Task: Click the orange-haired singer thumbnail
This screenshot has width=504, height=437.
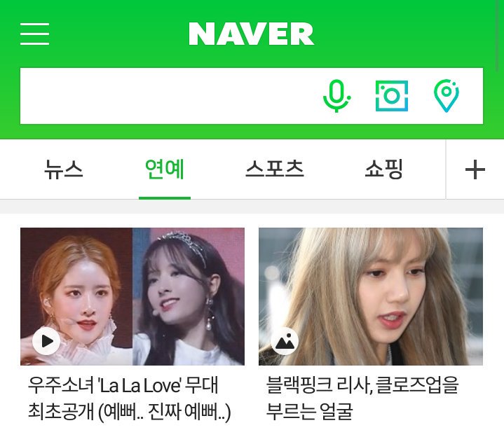Action: [x=76, y=296]
